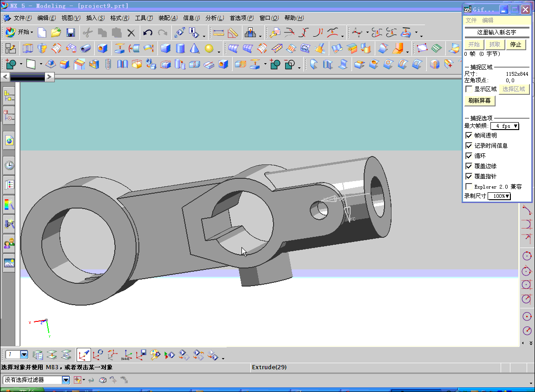Disable the 覆盖指针 checkbox
The height and width of the screenshot is (392, 535).
tap(469, 176)
